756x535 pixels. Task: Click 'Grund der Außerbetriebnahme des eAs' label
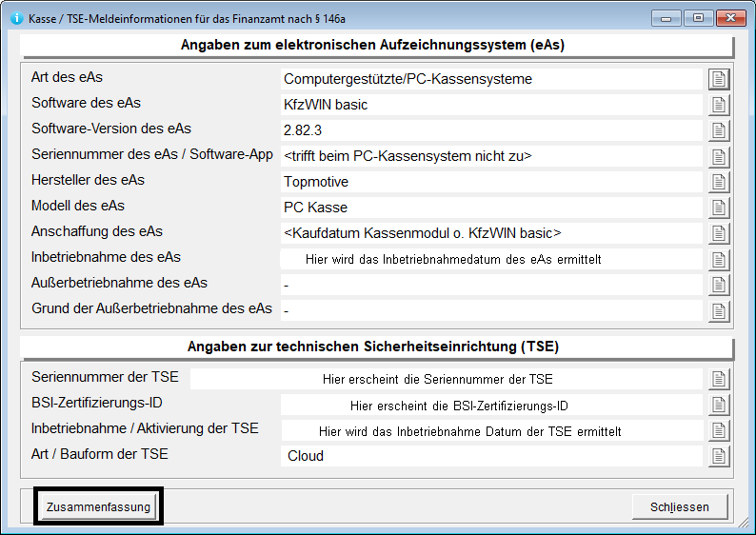[152, 308]
